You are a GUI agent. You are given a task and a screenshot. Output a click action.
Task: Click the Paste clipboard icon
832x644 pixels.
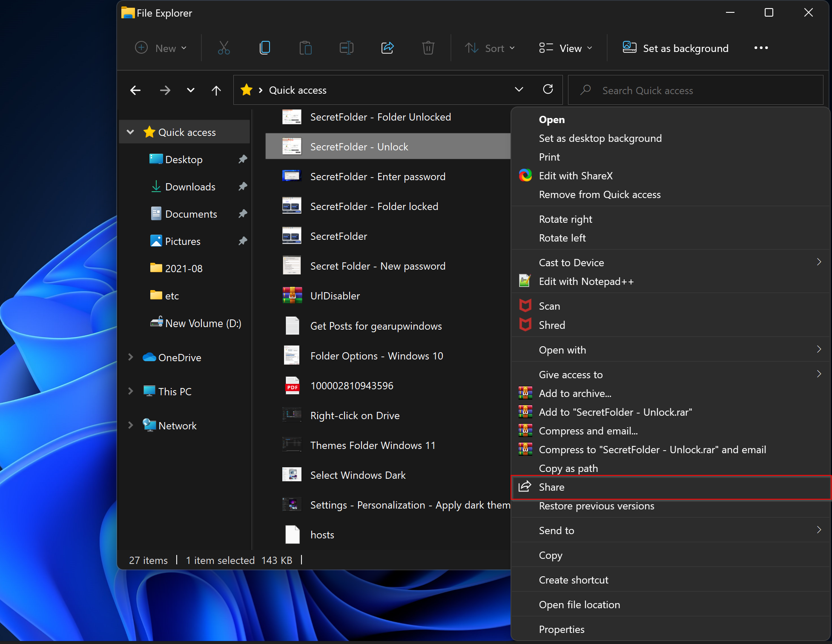point(305,48)
